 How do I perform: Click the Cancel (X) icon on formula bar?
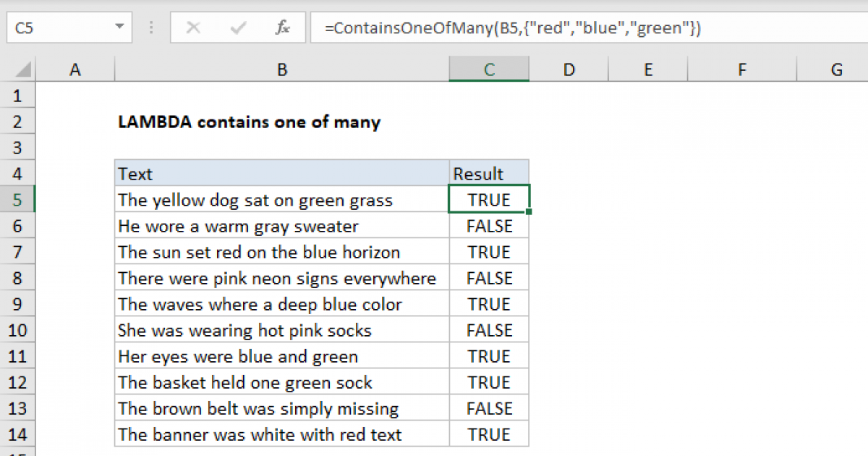point(194,28)
